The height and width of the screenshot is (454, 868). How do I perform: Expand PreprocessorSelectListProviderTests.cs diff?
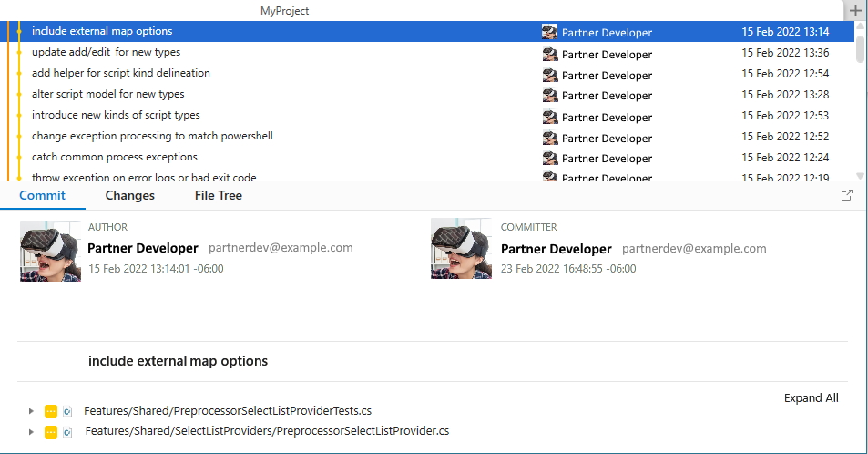tap(31, 411)
